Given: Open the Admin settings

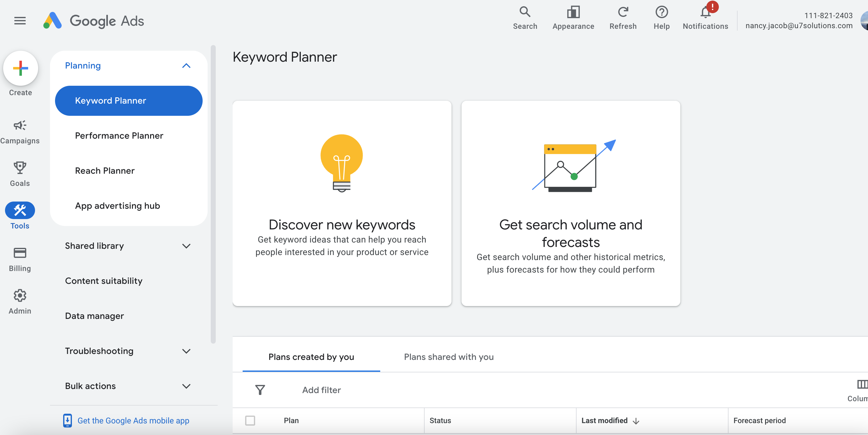Looking at the screenshot, I should [x=20, y=302].
